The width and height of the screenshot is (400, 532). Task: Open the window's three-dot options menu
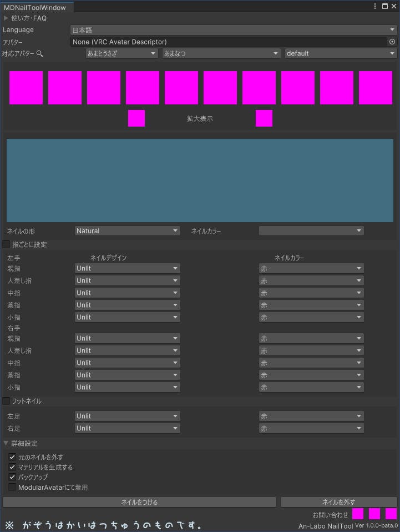[376, 6]
